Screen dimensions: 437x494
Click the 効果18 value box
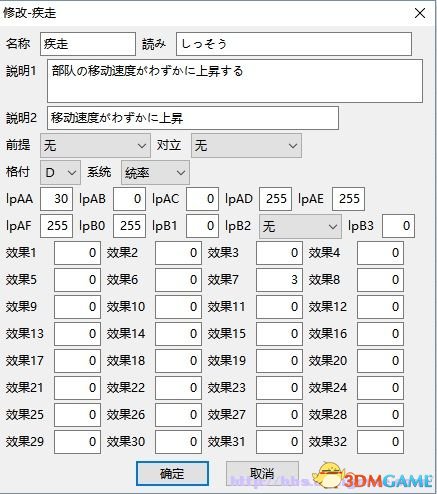[178, 361]
